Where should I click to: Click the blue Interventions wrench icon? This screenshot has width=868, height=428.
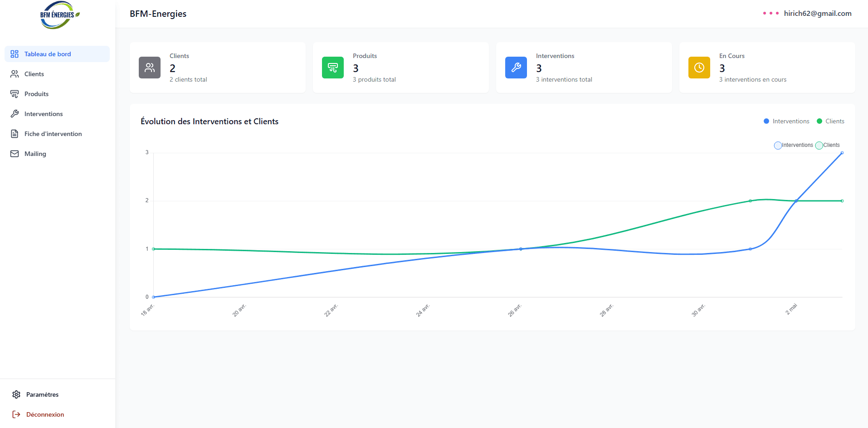click(516, 68)
